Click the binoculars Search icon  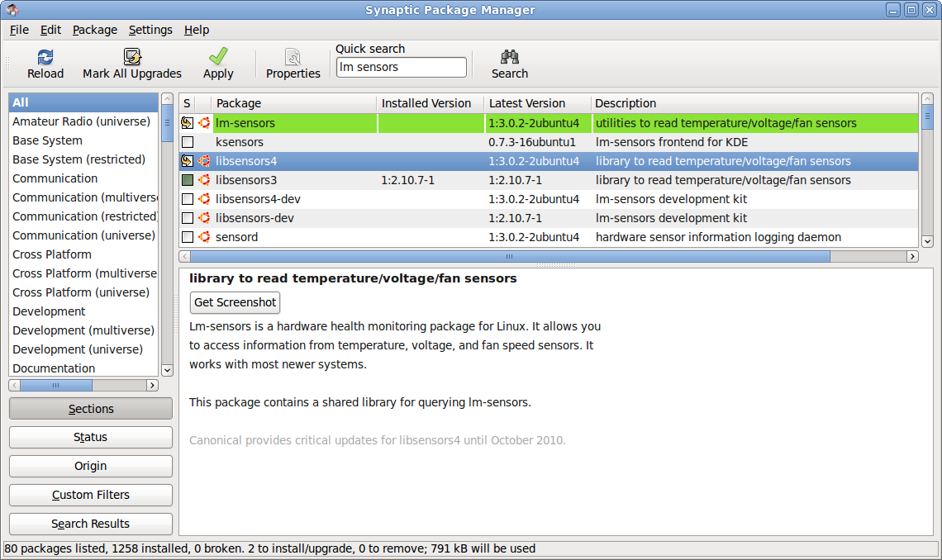[509, 58]
